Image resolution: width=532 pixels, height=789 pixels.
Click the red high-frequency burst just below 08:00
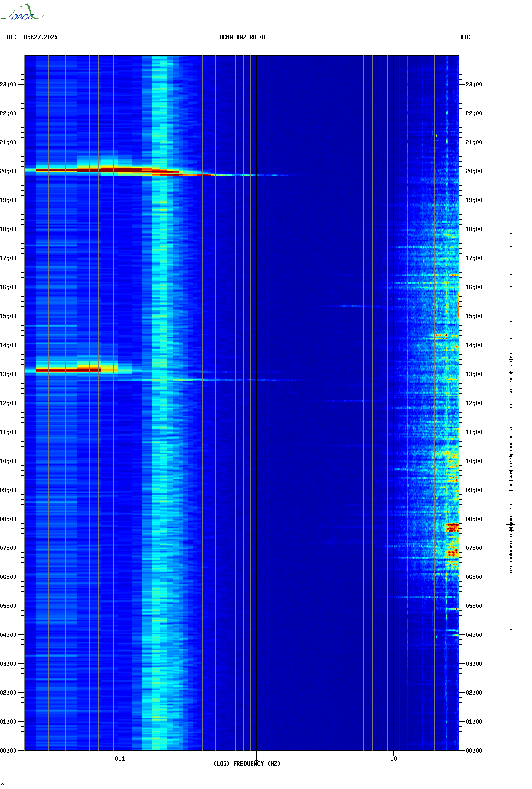[451, 527]
